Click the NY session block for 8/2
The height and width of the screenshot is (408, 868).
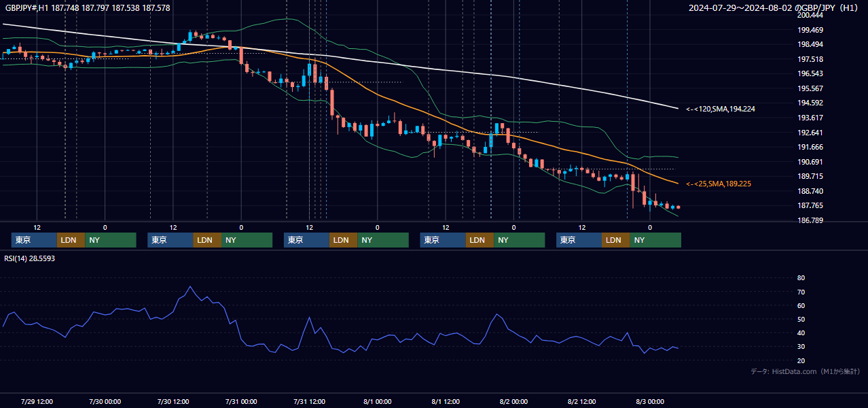coord(655,240)
